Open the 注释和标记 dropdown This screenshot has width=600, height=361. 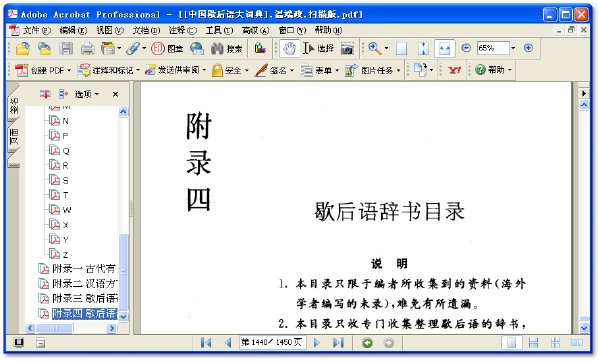[x=108, y=70]
